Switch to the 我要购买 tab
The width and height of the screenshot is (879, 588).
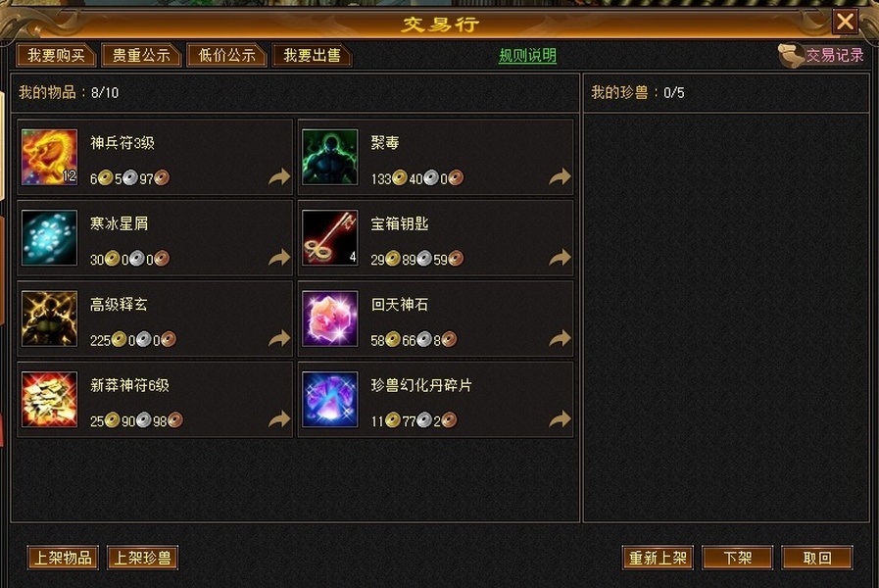56,56
